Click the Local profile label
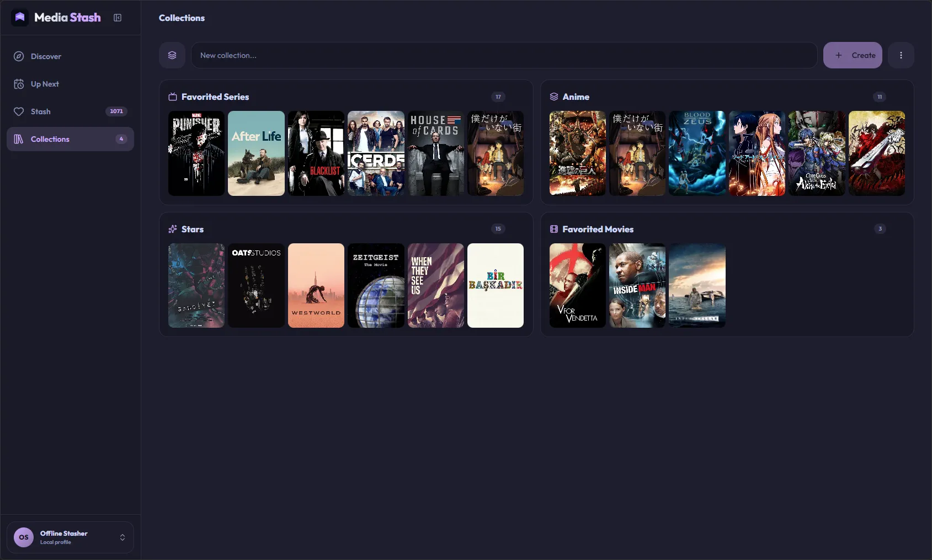The image size is (932, 560). click(x=56, y=542)
